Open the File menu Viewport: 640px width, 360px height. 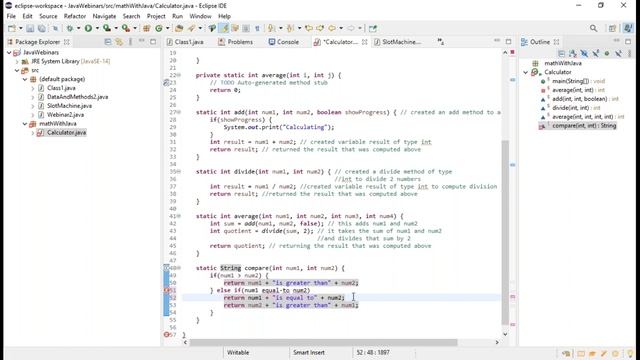(11, 16)
